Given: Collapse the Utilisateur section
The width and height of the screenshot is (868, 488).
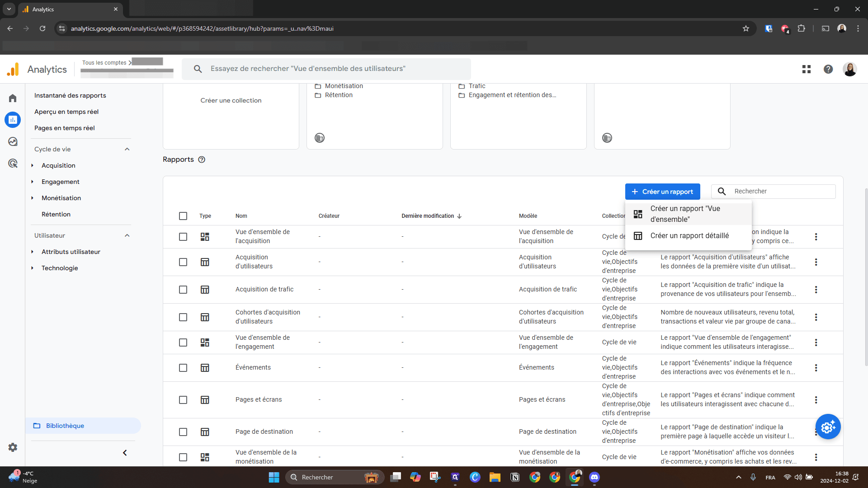Looking at the screenshot, I should click(x=127, y=235).
